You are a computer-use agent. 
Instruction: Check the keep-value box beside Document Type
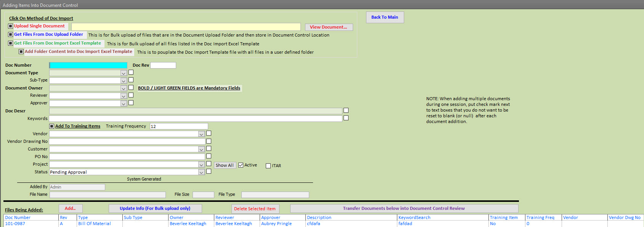(131, 72)
